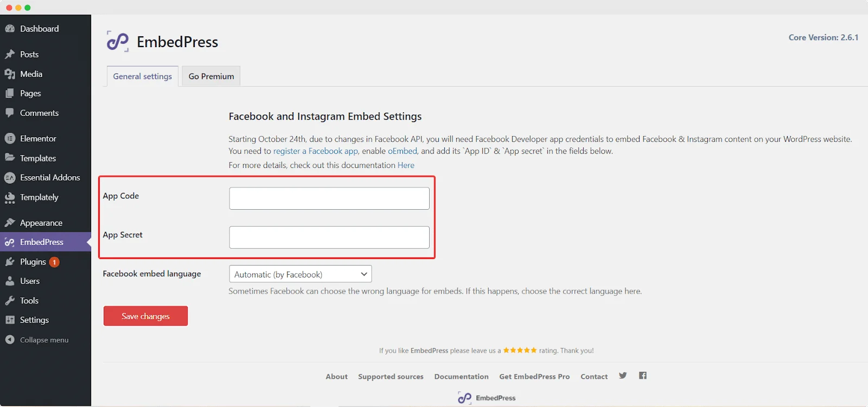Switch to General settings tab

pos(143,76)
